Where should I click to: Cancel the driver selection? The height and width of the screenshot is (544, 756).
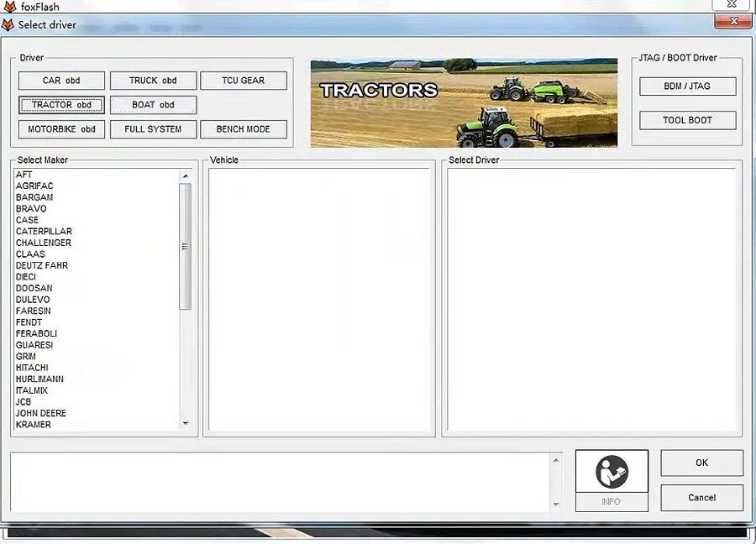pos(701,498)
